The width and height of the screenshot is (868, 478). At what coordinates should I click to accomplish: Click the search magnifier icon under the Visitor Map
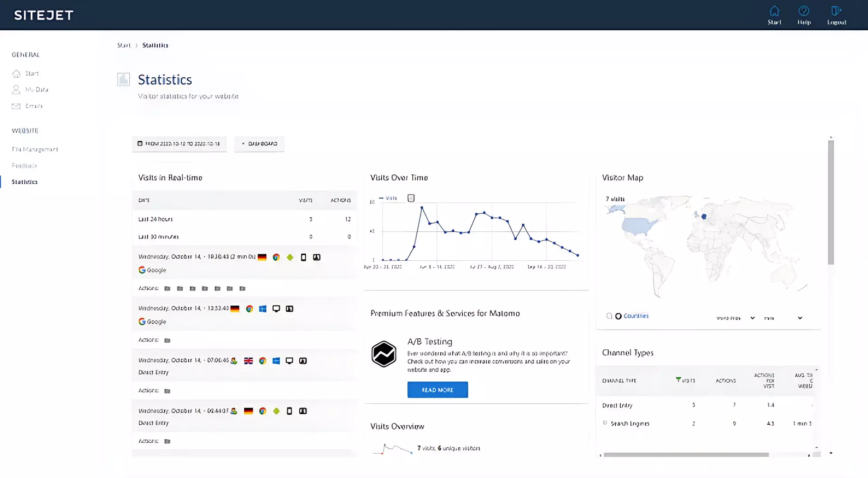click(609, 316)
